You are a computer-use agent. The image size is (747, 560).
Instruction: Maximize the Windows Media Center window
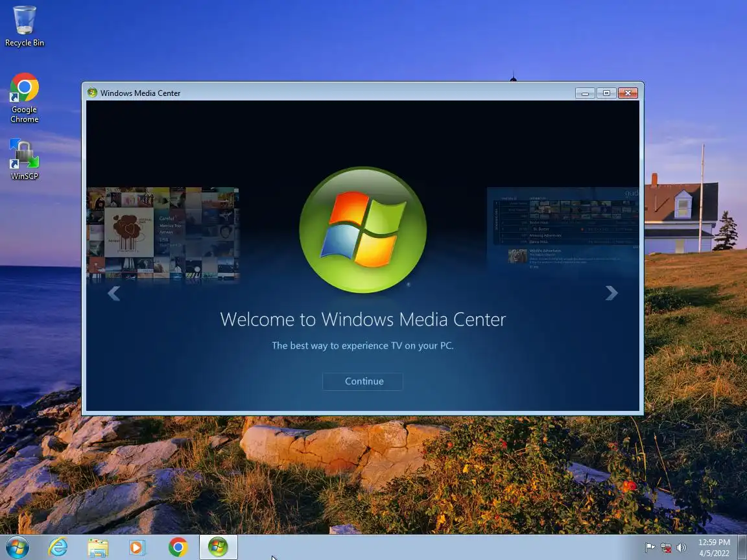606,93
